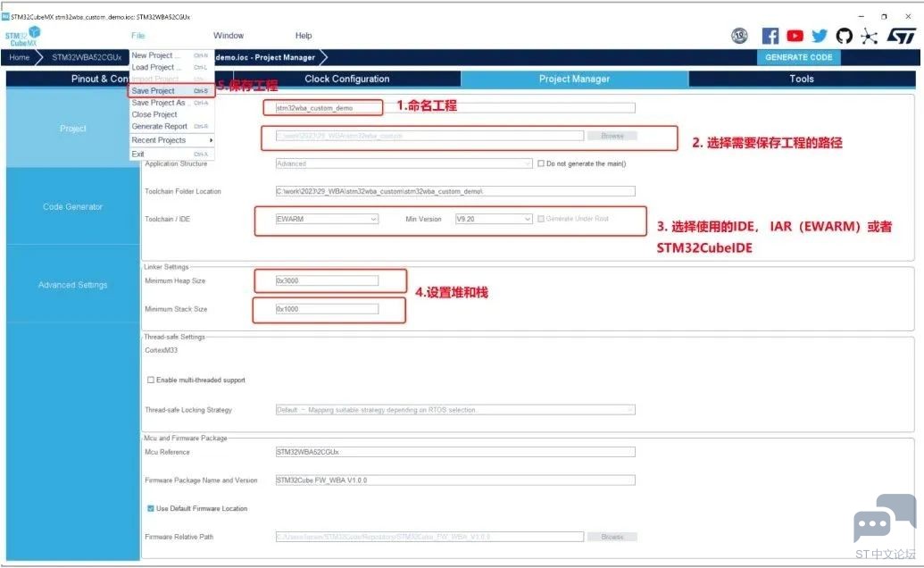Viewport: 924px width, 568px height.
Task: Choose Generate Report menu entry
Action: 171,126
